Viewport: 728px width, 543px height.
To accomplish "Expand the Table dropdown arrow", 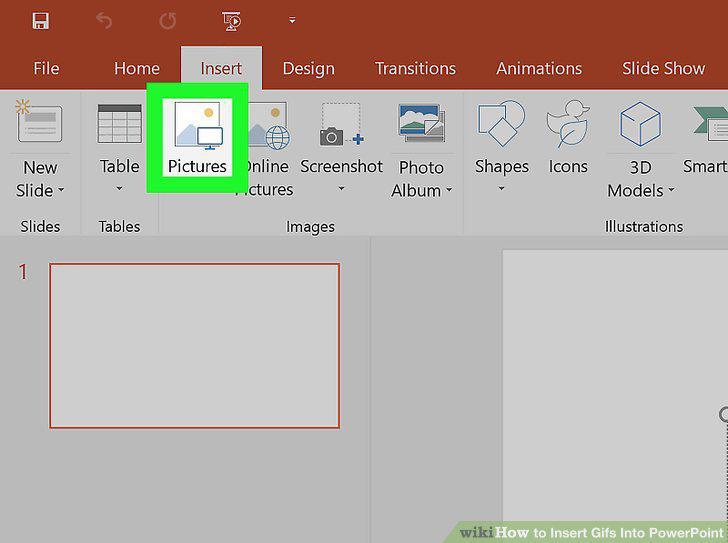I will 119,188.
